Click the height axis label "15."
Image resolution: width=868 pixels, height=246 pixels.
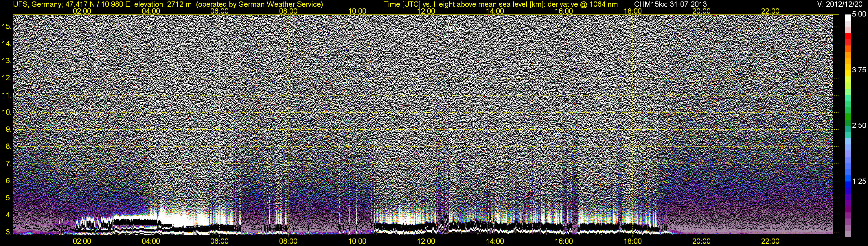(7, 27)
